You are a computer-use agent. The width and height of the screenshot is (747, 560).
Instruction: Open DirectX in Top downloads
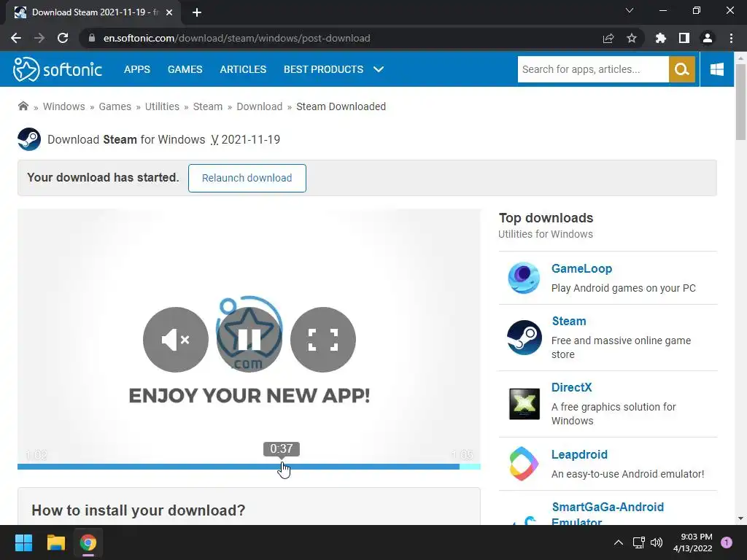571,387
